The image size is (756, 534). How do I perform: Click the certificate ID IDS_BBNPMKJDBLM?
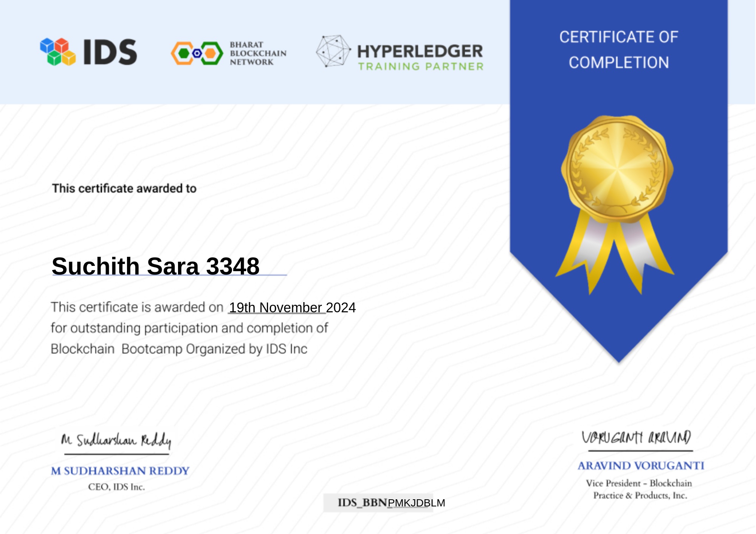[x=391, y=503]
